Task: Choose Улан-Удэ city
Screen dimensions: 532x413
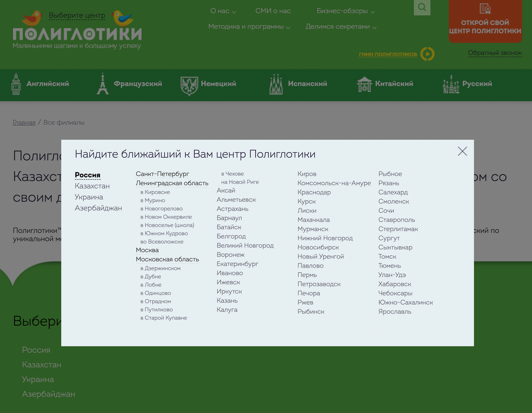Action: click(392, 275)
